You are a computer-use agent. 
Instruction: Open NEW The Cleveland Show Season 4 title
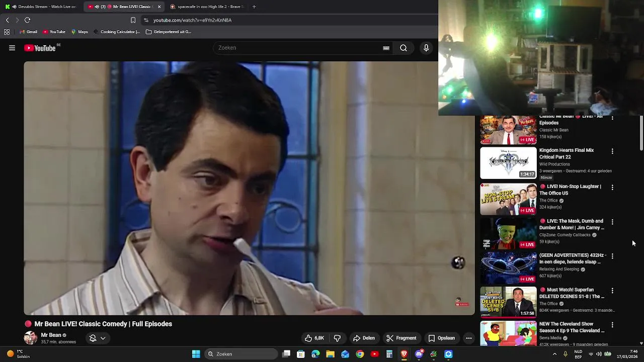point(572,327)
